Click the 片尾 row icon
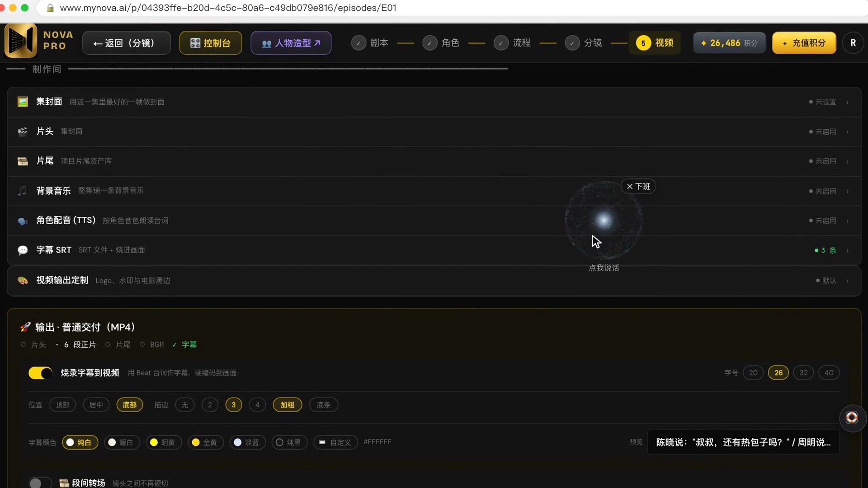 coord(23,161)
